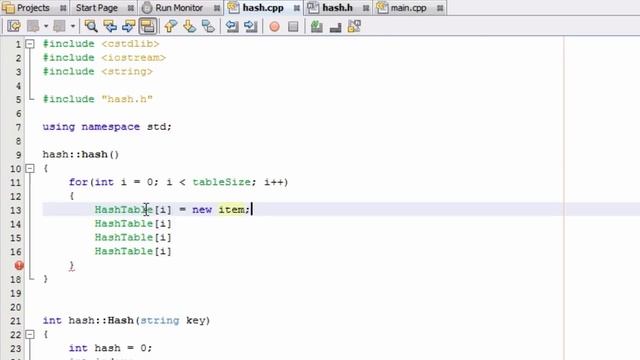Shift the line left
The height and width of the screenshot is (360, 640).
click(x=232, y=27)
